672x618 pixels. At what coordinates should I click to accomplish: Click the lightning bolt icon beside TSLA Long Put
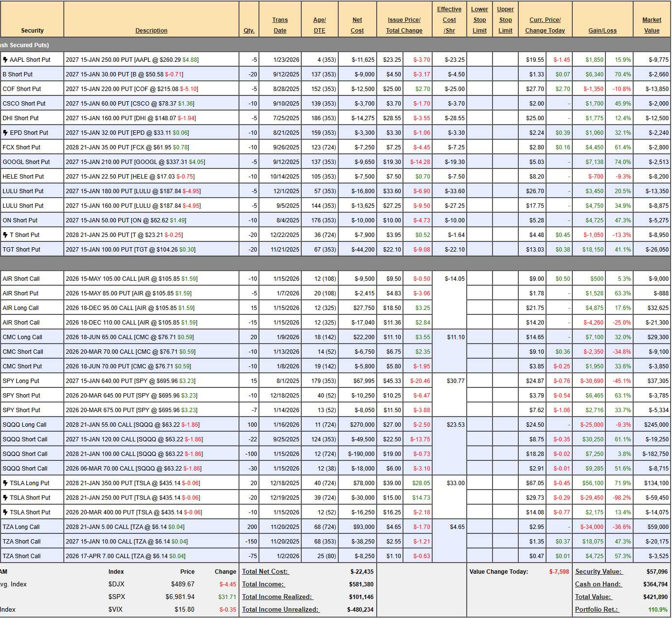click(x=5, y=483)
